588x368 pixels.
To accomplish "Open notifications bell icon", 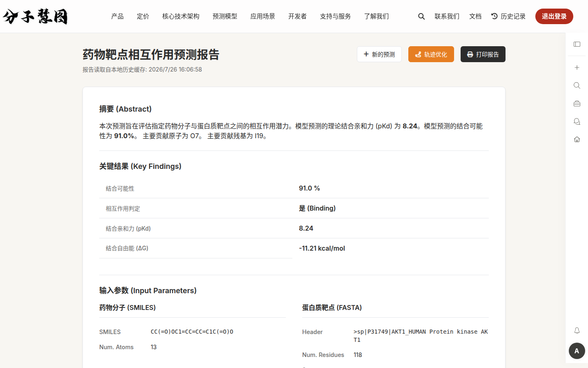I will pos(577,330).
